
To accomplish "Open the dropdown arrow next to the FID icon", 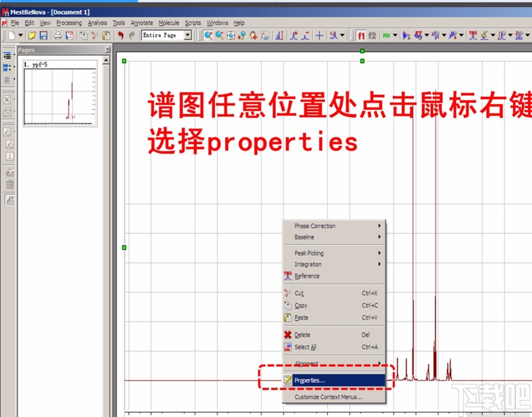I will pos(395,35).
